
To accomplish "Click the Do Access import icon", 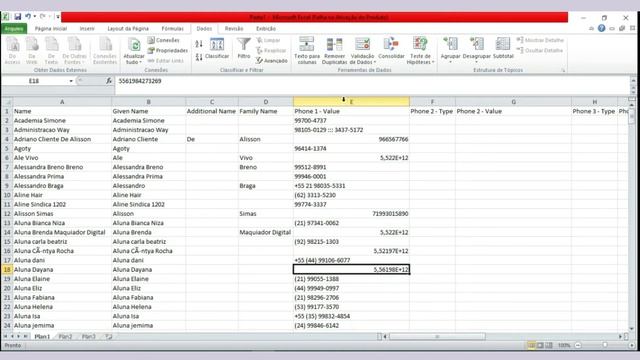I will point(12,50).
